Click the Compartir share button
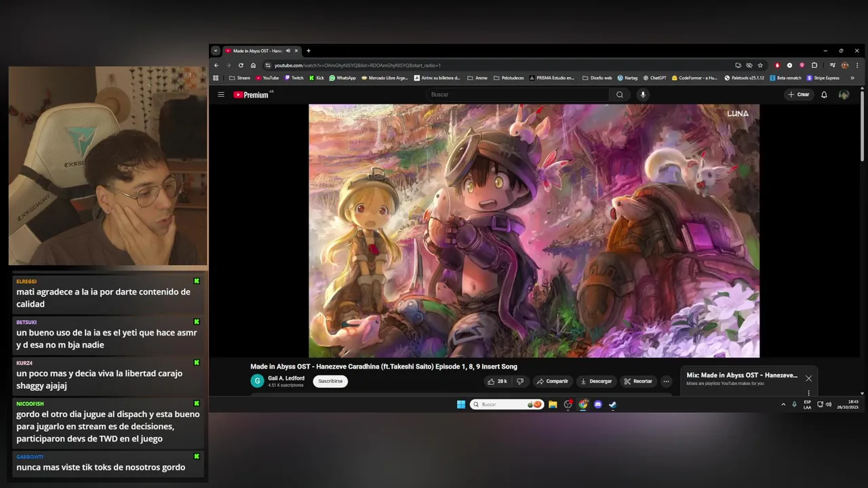The width and height of the screenshot is (868, 488). click(x=552, y=382)
